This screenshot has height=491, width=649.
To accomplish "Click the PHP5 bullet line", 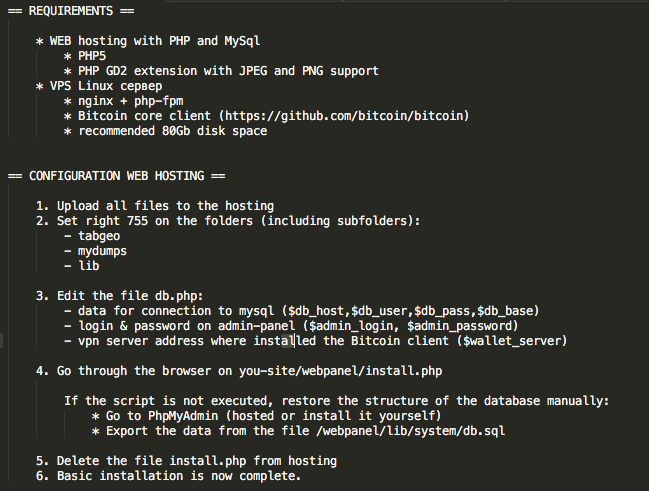I will (85, 56).
